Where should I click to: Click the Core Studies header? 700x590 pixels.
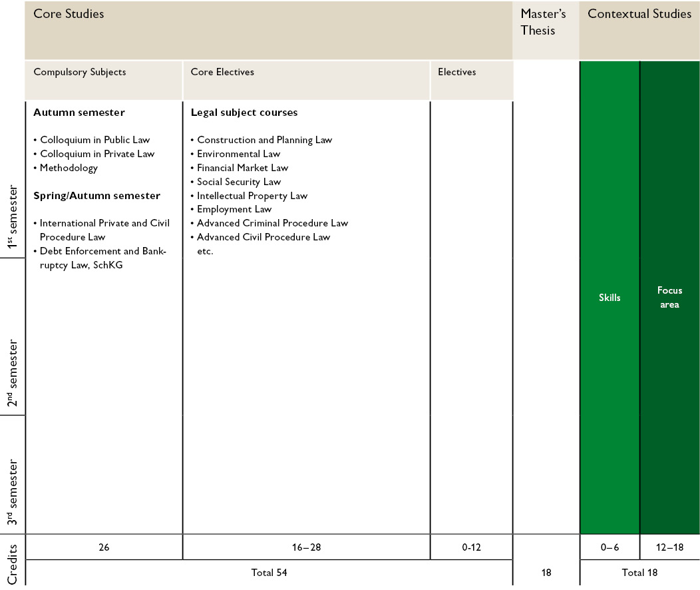point(69,14)
